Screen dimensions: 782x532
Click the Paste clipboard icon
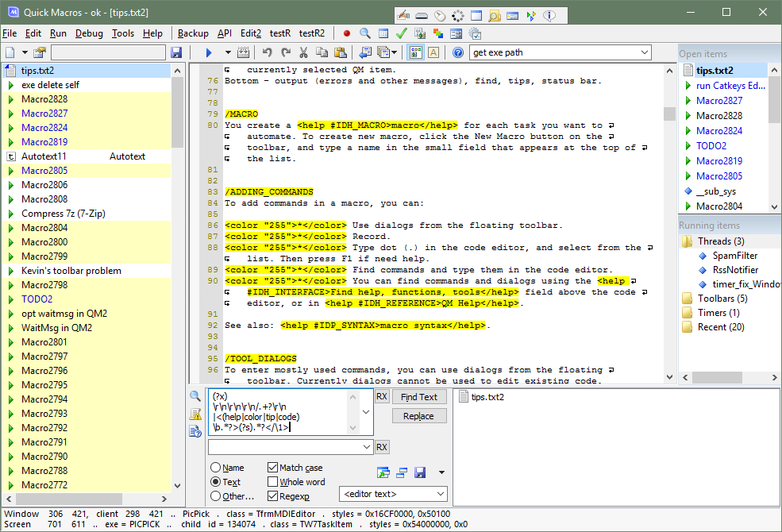[340, 53]
